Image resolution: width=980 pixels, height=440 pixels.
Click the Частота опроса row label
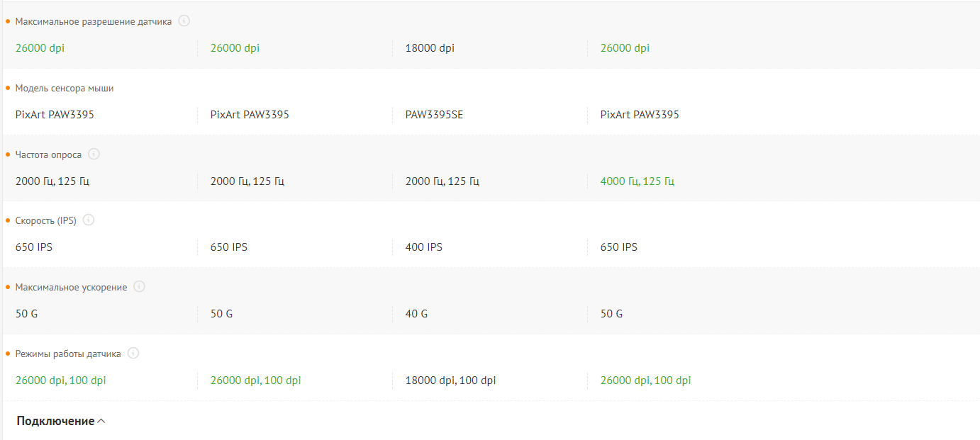pos(48,154)
